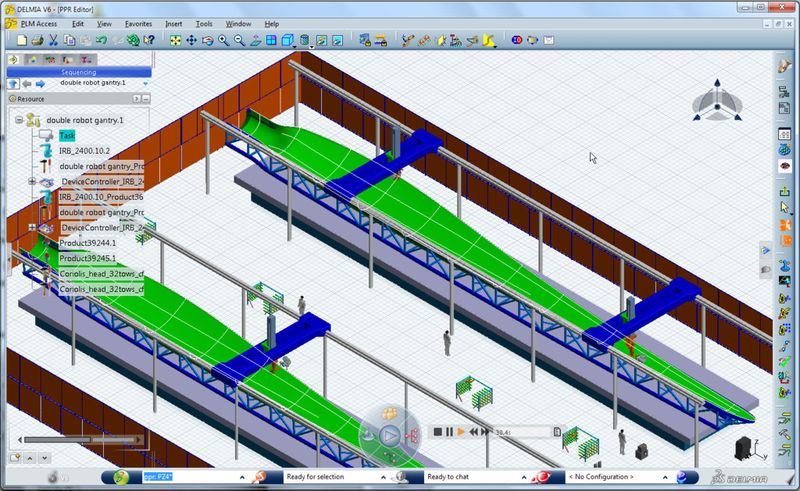The width and height of the screenshot is (800, 491).
Task: Click the rewind playback button
Action: pos(473,432)
